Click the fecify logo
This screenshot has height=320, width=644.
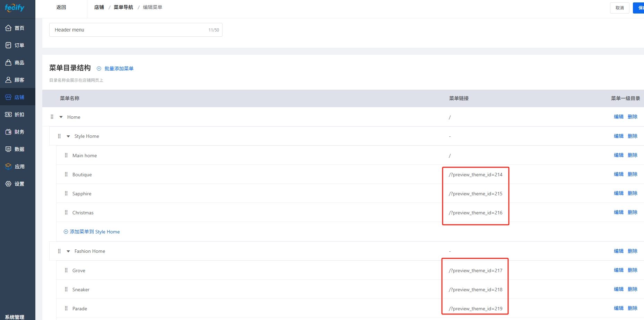point(15,7)
